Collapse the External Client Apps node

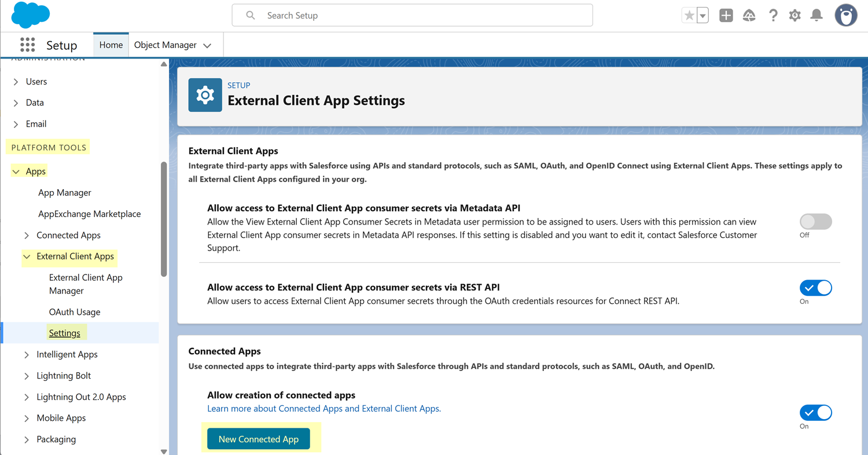[x=27, y=256]
